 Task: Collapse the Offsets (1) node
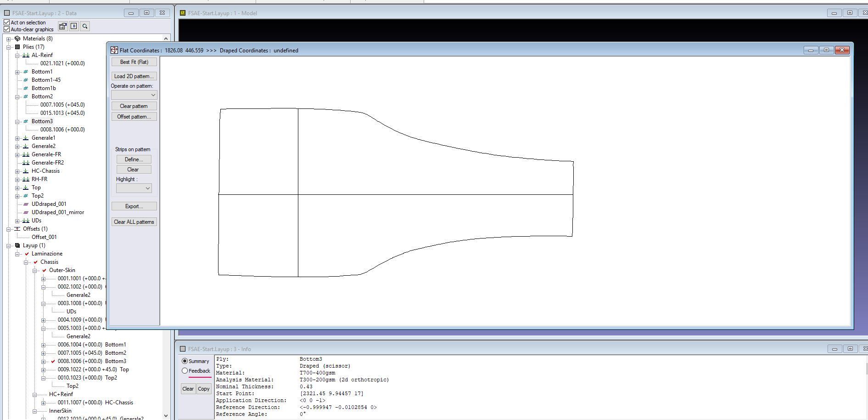pyautogui.click(x=8, y=229)
